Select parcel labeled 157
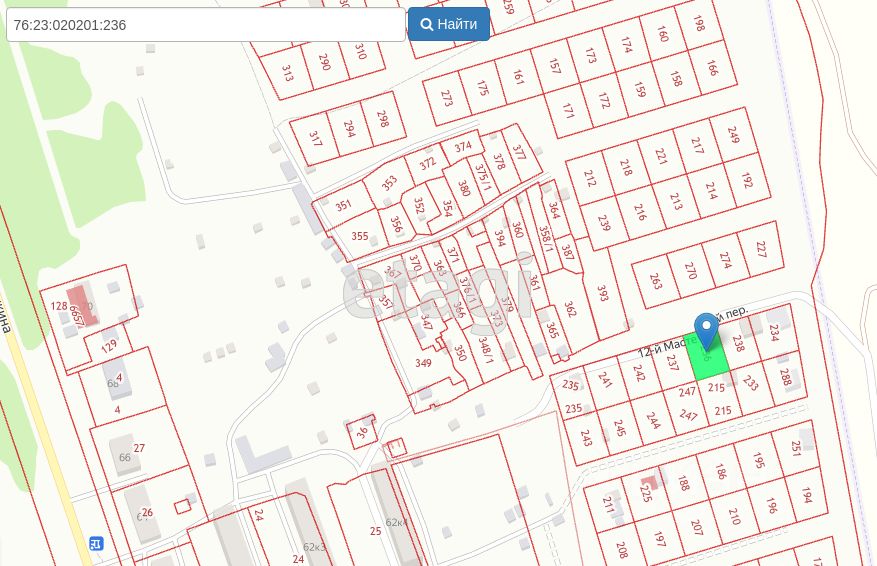 click(554, 66)
